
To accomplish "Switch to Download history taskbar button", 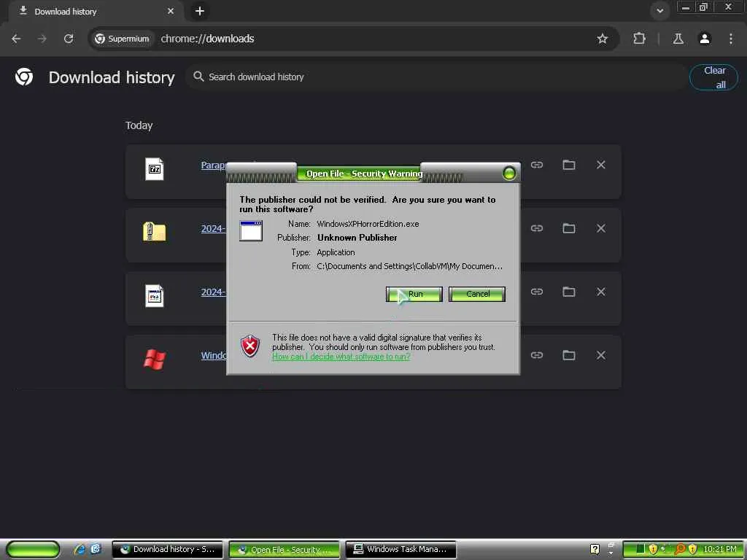I will (168, 550).
